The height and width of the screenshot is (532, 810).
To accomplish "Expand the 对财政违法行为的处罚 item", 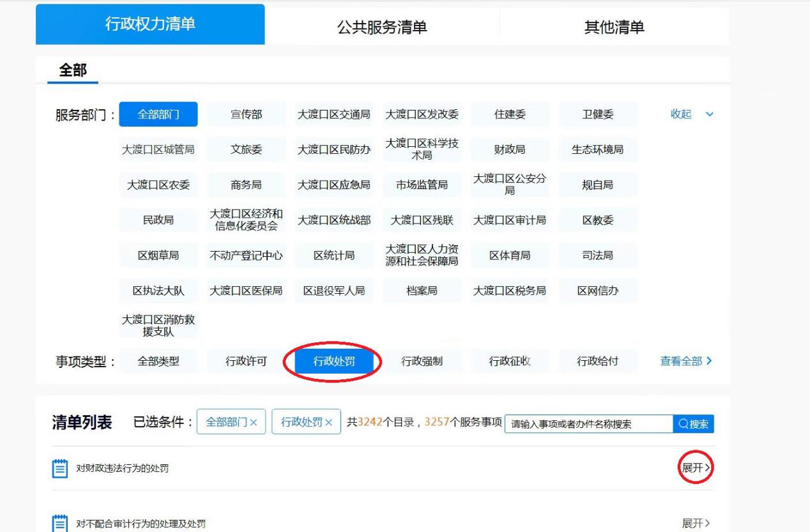I will click(696, 468).
